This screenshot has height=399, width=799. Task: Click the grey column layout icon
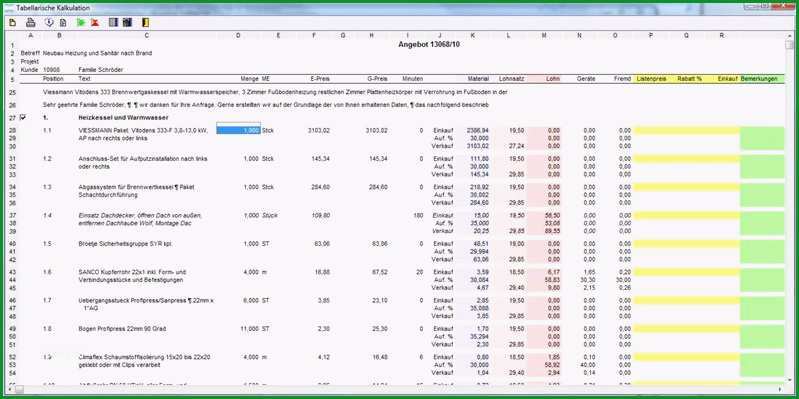pos(114,22)
